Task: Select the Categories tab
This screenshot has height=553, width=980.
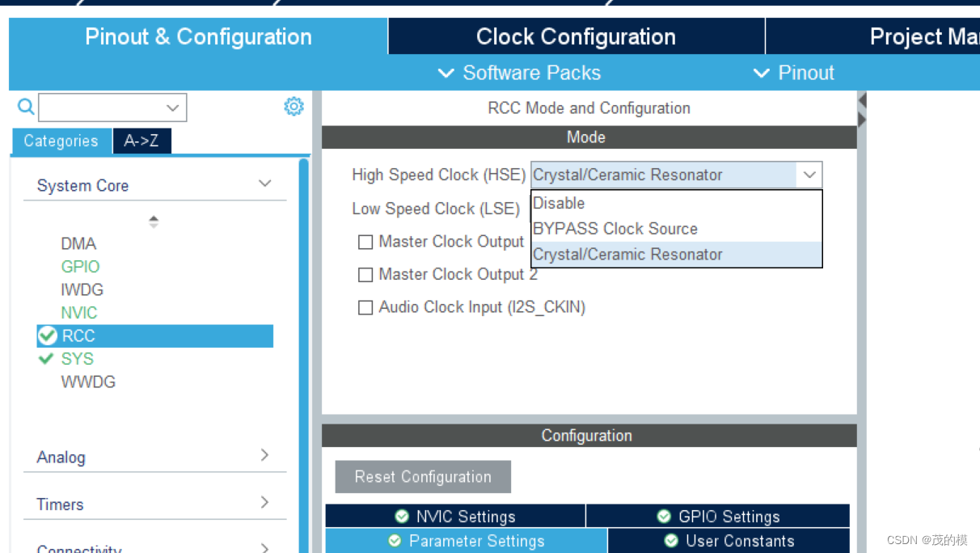Action: 61,141
